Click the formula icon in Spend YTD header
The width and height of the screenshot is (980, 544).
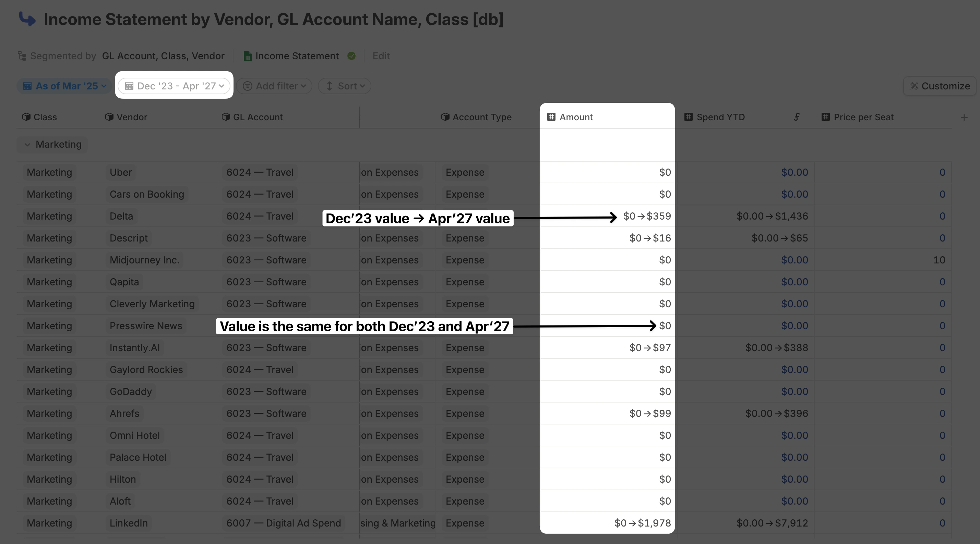click(x=797, y=117)
